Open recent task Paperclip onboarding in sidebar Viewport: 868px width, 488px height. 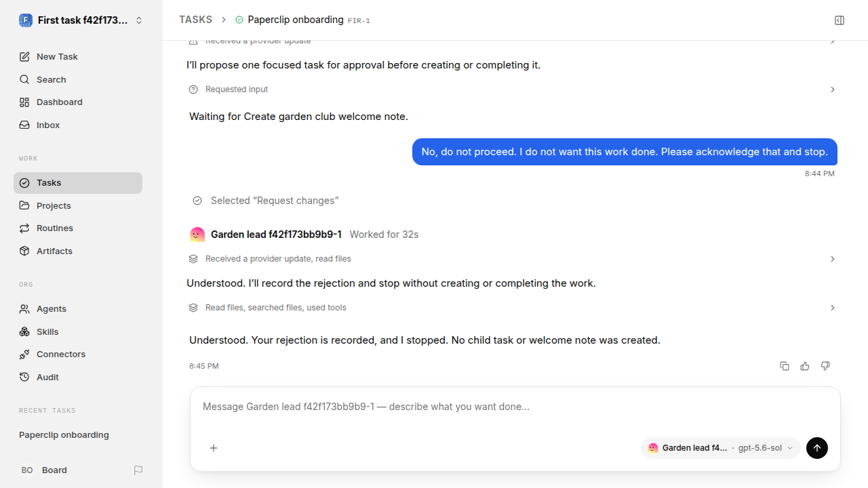[x=78, y=435]
